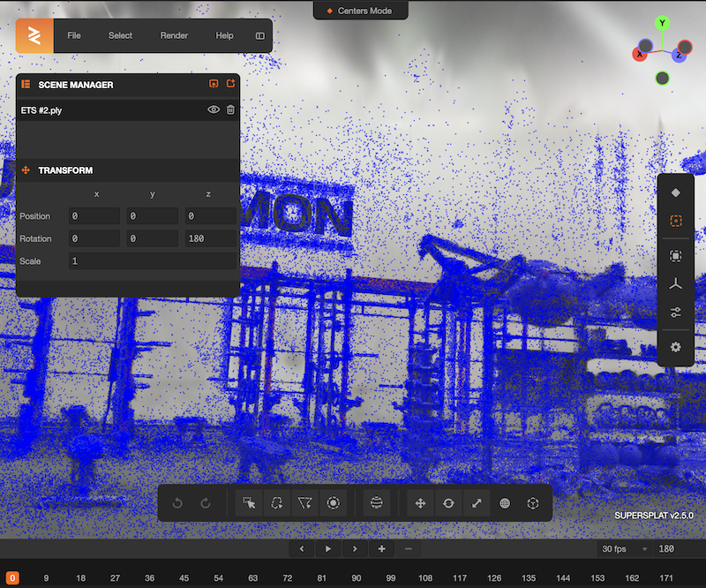Select the Scale tool
Viewport: 706px width, 588px height.
[x=477, y=503]
